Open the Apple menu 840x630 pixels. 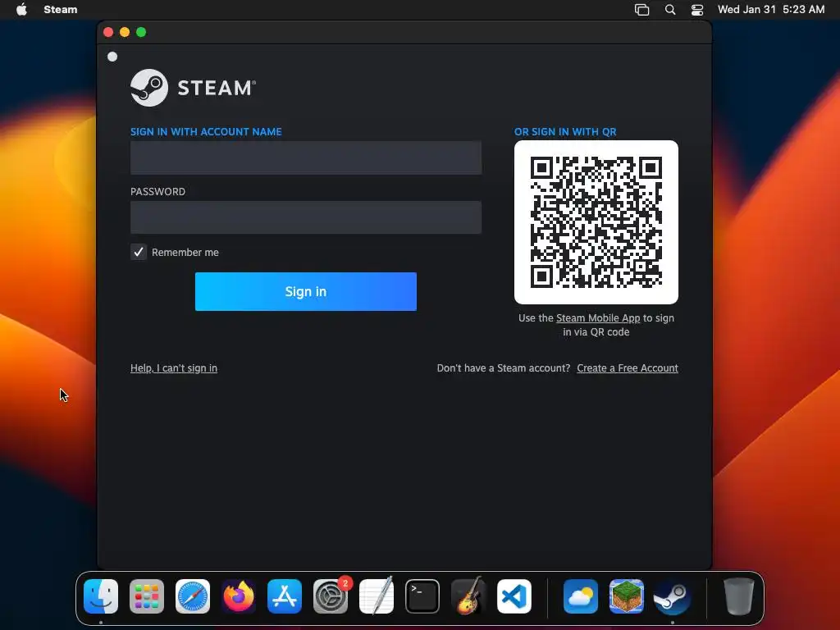[21, 9]
